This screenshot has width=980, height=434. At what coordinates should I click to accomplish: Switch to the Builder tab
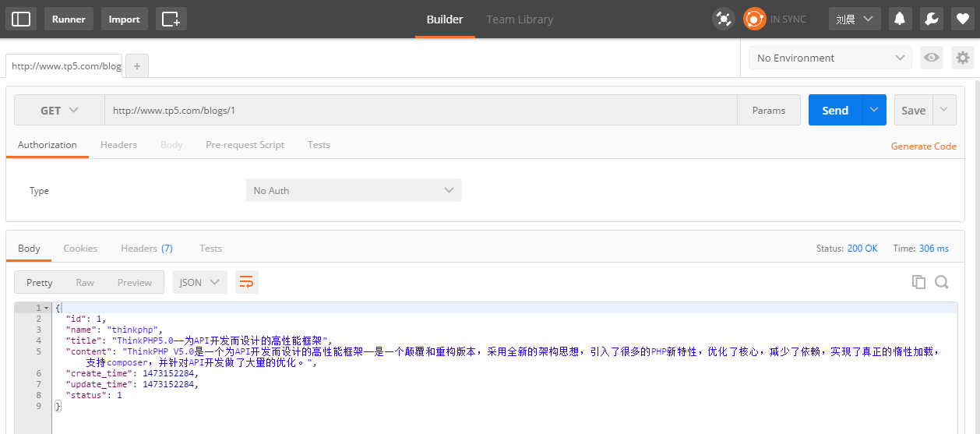click(445, 19)
